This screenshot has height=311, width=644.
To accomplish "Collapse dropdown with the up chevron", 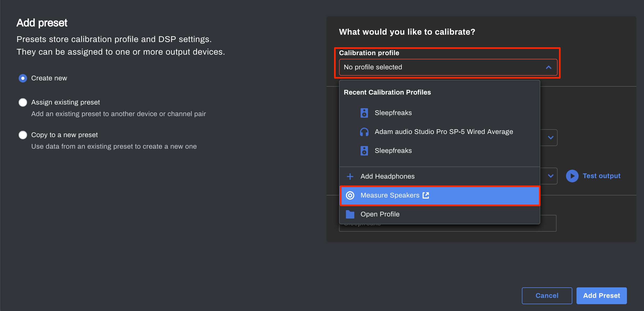I will click(x=548, y=68).
